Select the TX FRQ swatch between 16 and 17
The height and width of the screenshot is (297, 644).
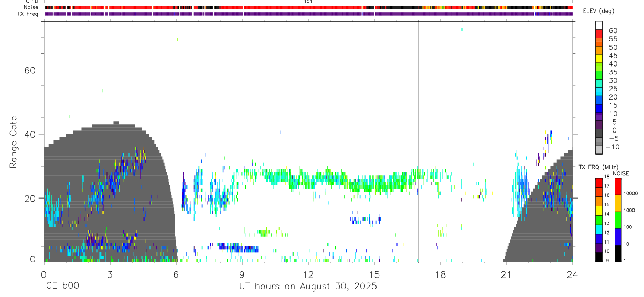(599, 192)
